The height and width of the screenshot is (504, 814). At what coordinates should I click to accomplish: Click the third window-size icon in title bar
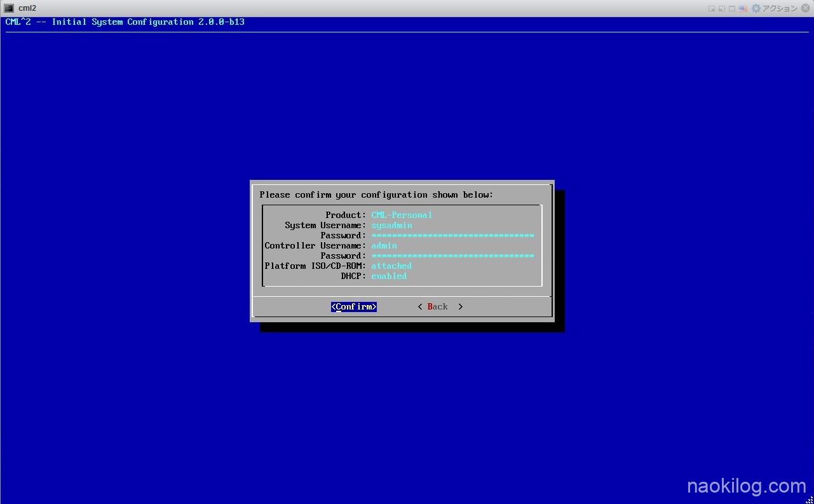[732, 9]
